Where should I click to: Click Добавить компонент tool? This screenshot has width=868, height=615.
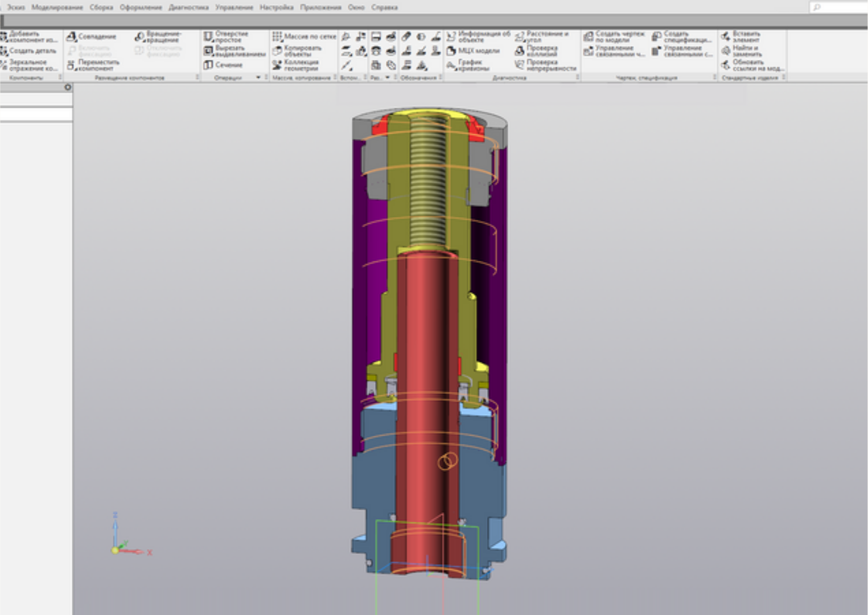tap(28, 36)
